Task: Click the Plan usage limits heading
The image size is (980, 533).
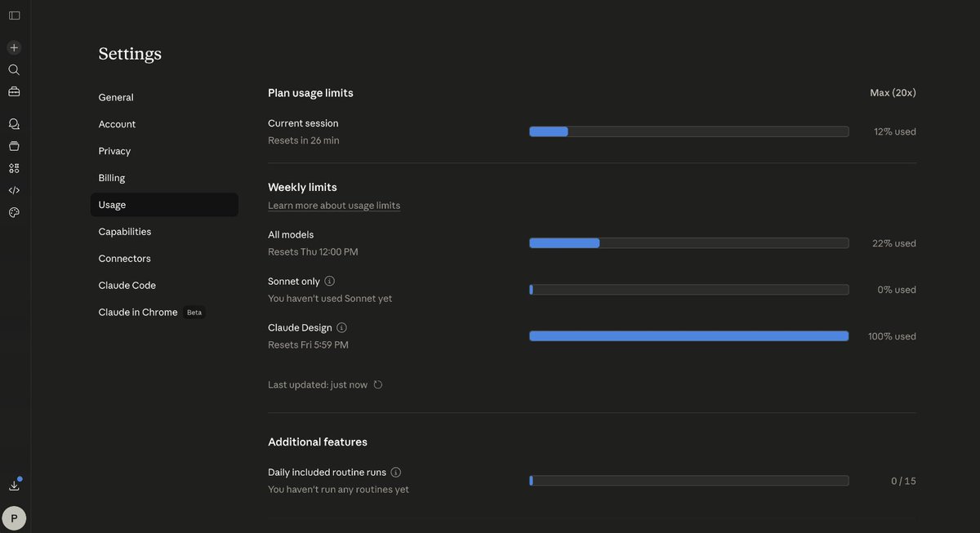Action: point(310,93)
